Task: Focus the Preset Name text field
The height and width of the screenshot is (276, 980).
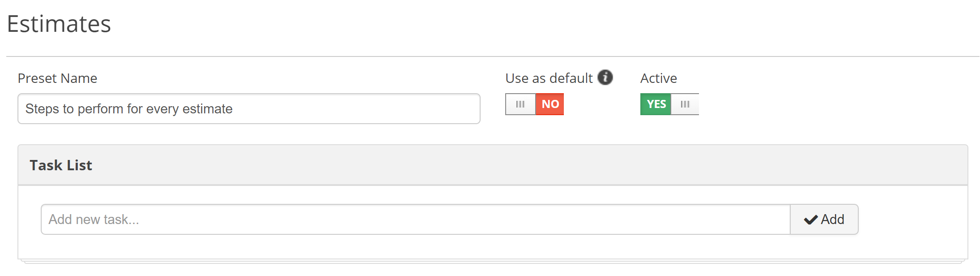Action: click(x=249, y=109)
